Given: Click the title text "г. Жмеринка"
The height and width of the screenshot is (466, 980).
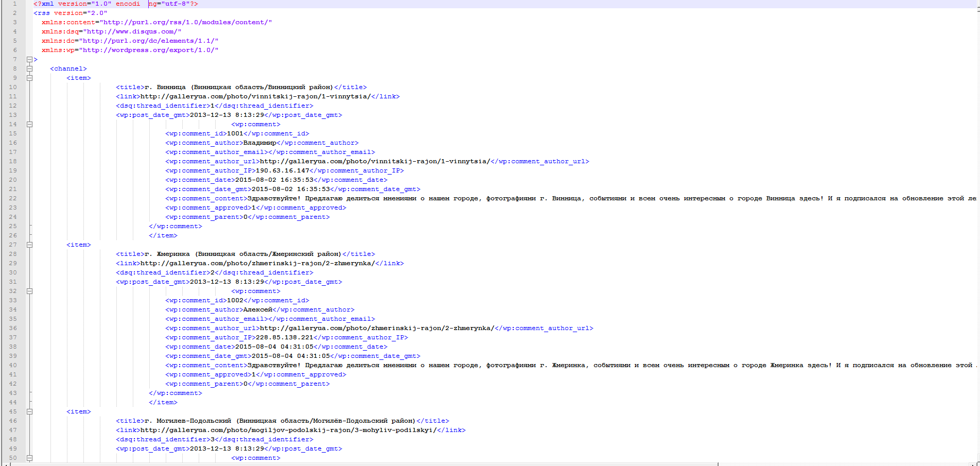Looking at the screenshot, I should 167,254.
